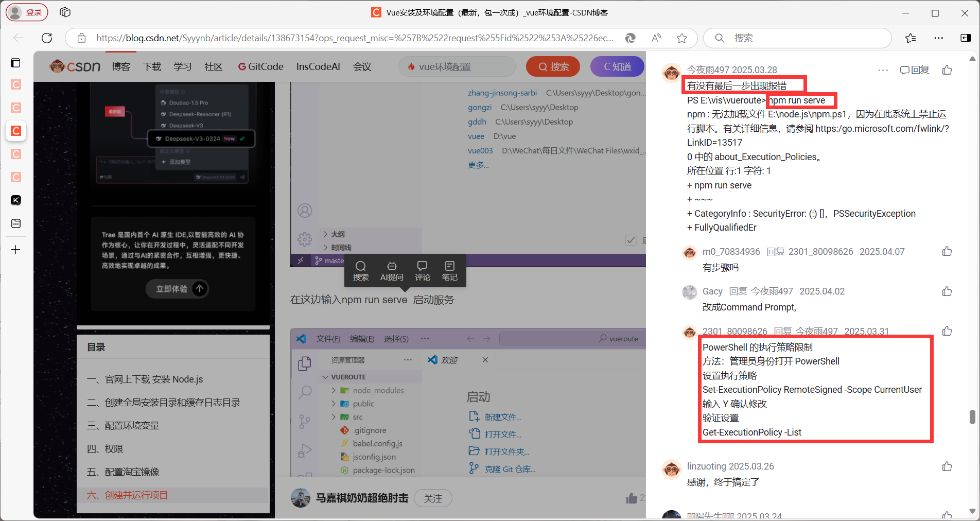Viewport: 980px width, 521px height.
Task: Go to 三、配置环境变量 section
Action: [x=123, y=426]
